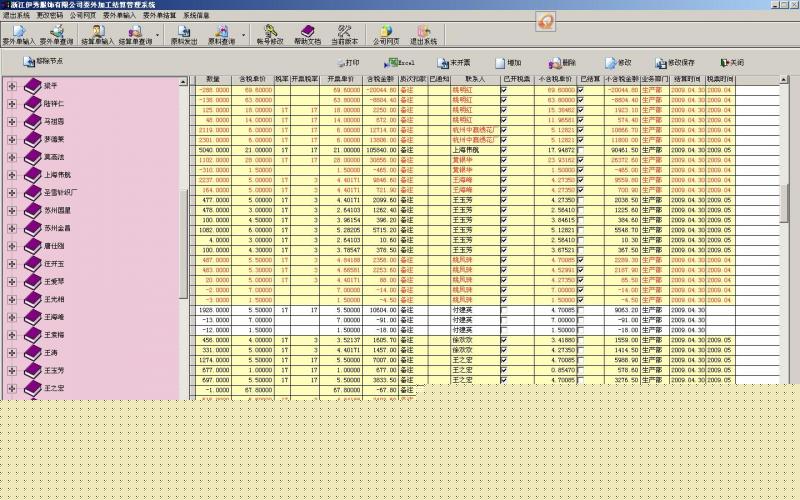The height and width of the screenshot is (500, 800).
Task: Select the book icon for 王之宏
Action: coord(33,388)
